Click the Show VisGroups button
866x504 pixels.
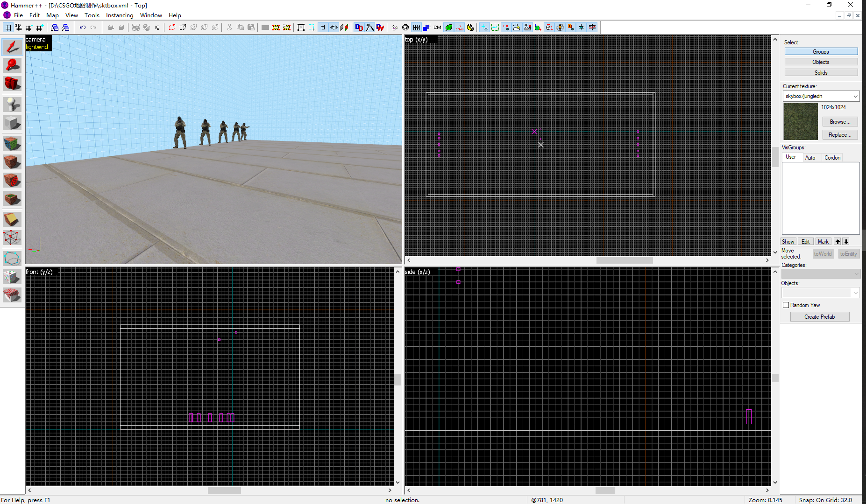(788, 242)
